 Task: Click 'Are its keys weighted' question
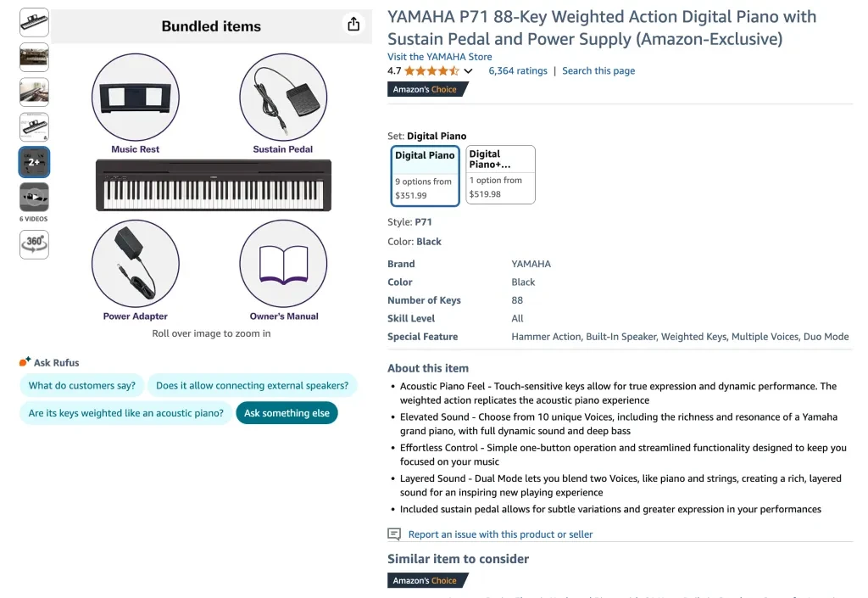tap(125, 413)
